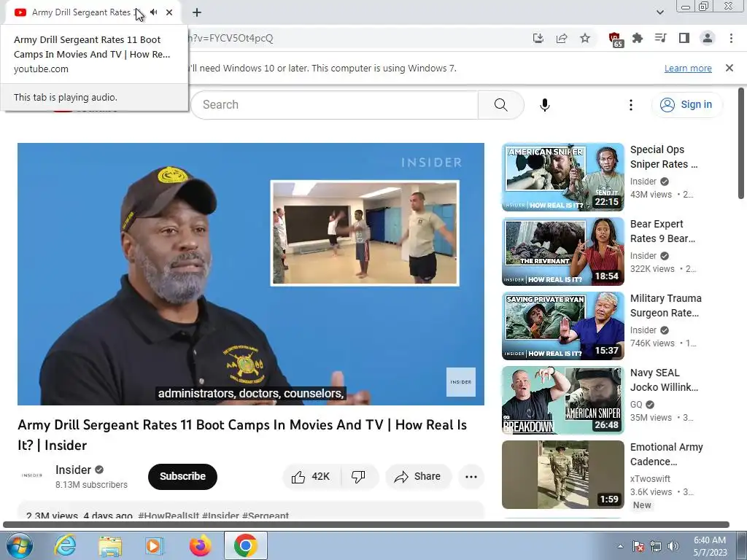Launch Firefox from the taskbar
Viewport: 747px width, 560px height.
point(200,545)
